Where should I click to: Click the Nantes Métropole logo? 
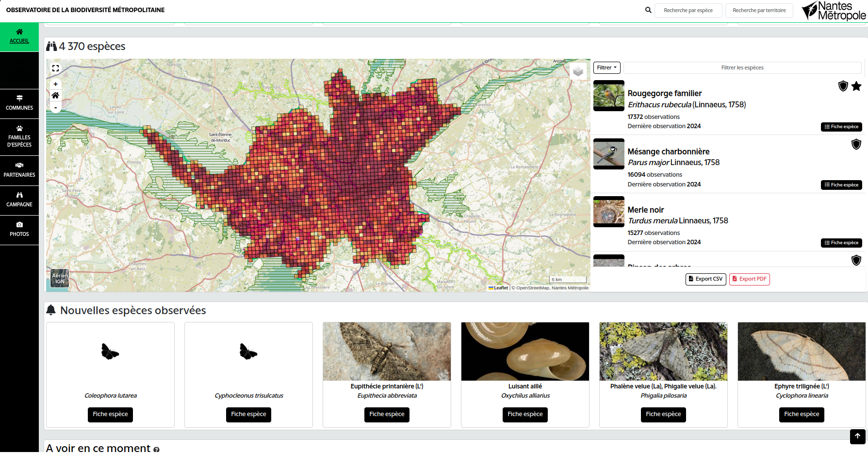pos(834,11)
